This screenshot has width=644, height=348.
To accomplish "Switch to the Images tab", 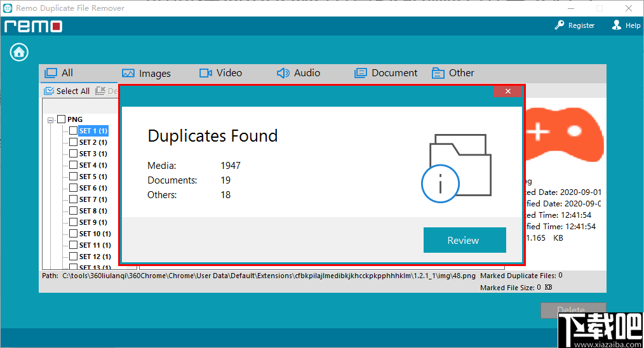I will click(x=146, y=73).
